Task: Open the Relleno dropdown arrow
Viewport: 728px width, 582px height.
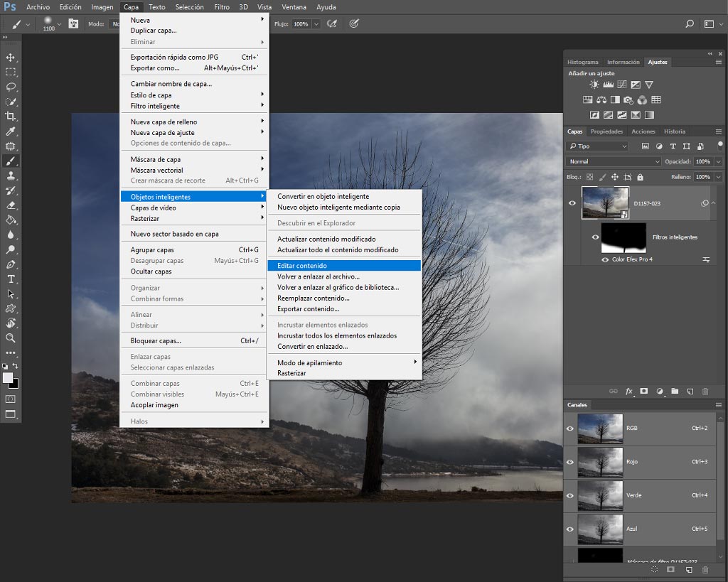Action: point(718,177)
